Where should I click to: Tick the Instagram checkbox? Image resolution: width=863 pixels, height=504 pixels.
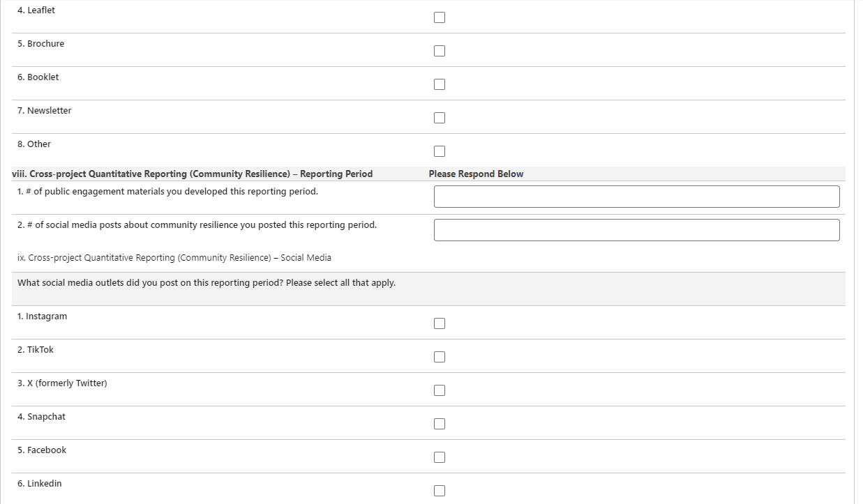[440, 323]
